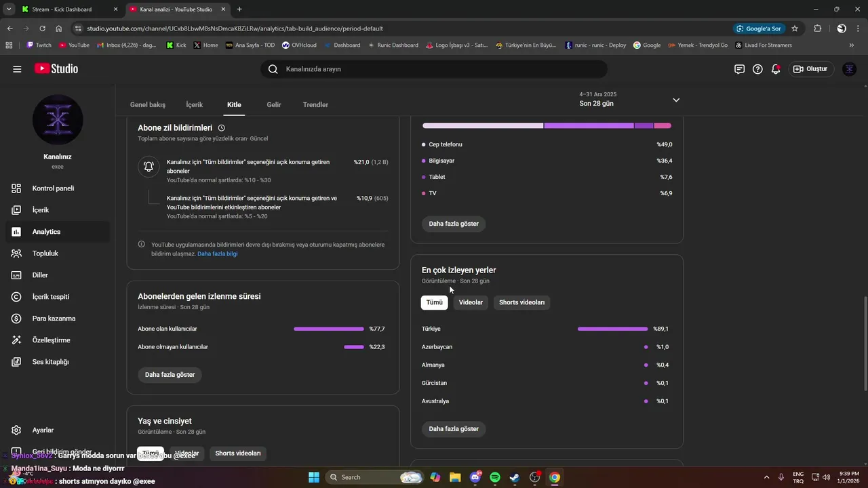Open the YouTube Studio hamburger menu
The image size is (868, 488).
point(17,69)
